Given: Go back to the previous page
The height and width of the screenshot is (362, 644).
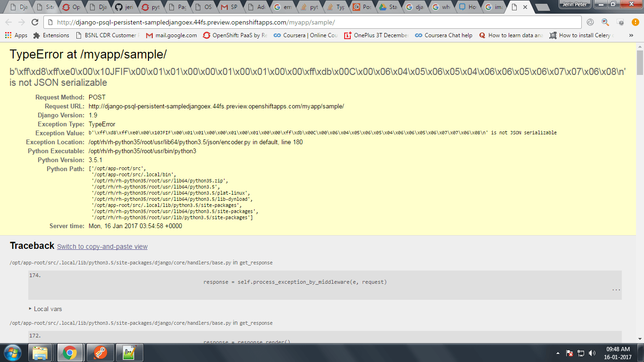Looking at the screenshot, I should (9, 22).
